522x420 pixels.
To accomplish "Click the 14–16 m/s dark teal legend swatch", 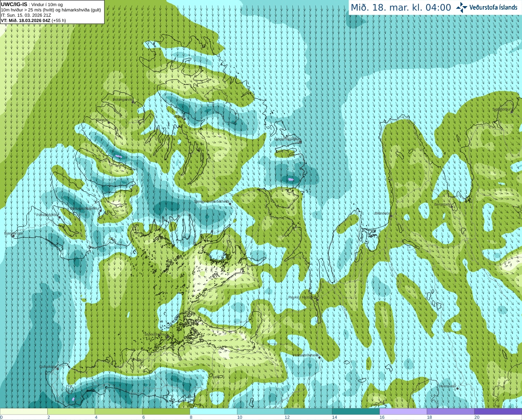I will (356, 411).
